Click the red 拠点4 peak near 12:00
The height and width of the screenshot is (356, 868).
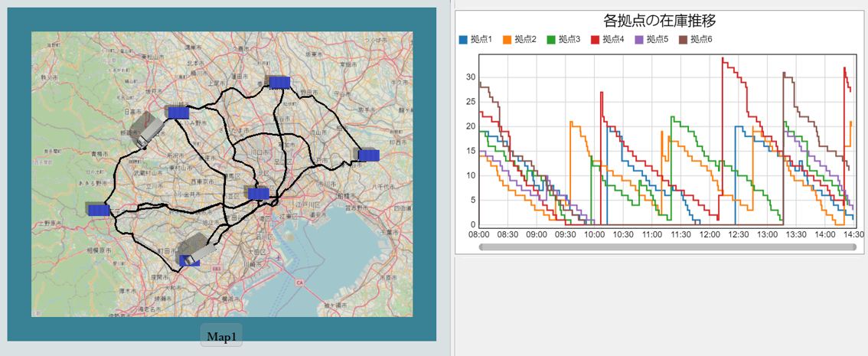pyautogui.click(x=723, y=60)
